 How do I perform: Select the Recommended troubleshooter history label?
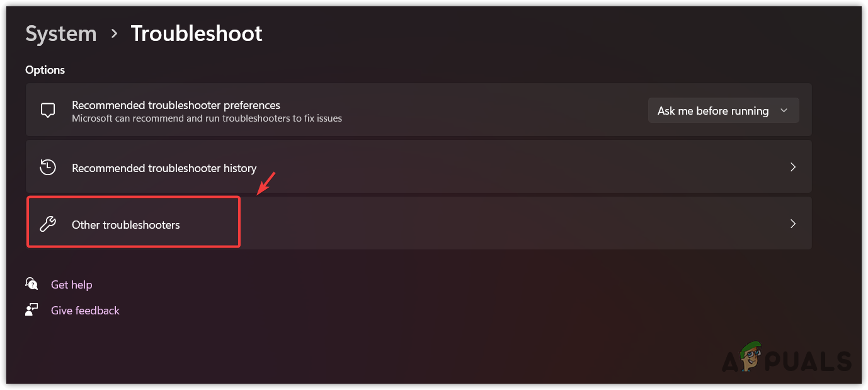[164, 168]
